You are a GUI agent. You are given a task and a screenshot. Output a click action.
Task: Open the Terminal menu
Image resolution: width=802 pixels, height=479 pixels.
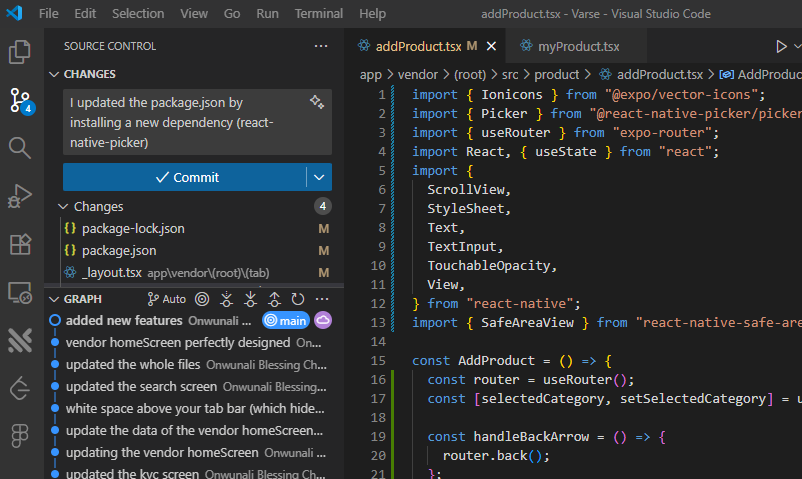(319, 13)
